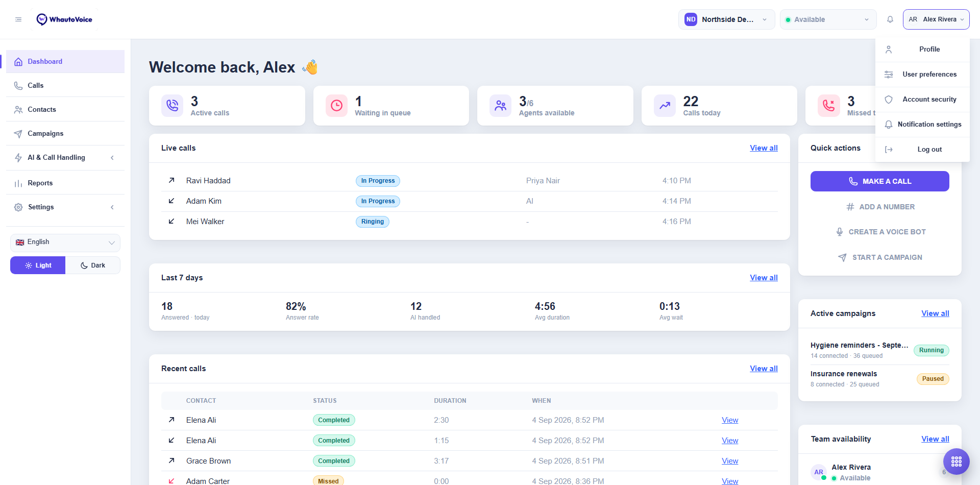Screen dimensions: 980x485
Task: Click Start a Campaign button
Action: 880,257
